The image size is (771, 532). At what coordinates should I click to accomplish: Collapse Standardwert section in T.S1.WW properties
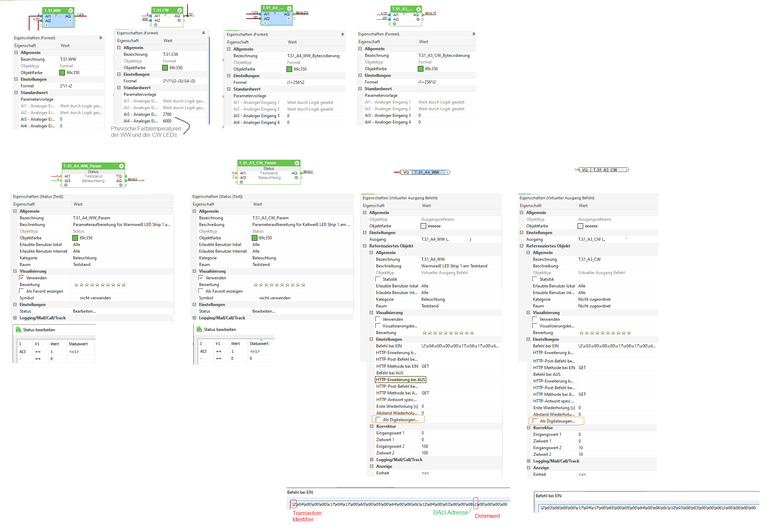(16, 93)
